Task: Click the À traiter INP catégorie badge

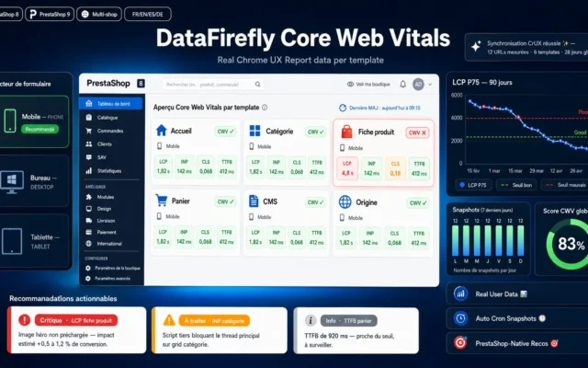Action: point(214,321)
